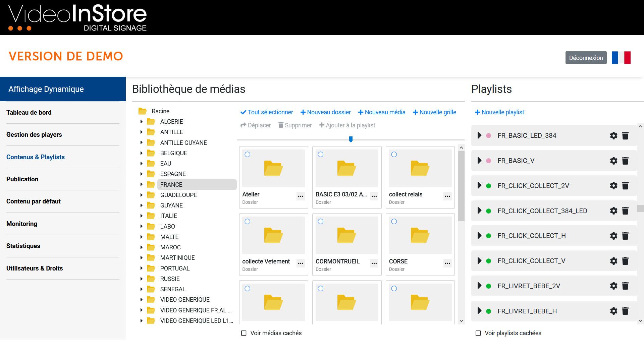Viewport: 644px width, 362px height.
Task: Open settings gear for FR_CLICK_COLLECT_H playlist
Action: point(613,236)
